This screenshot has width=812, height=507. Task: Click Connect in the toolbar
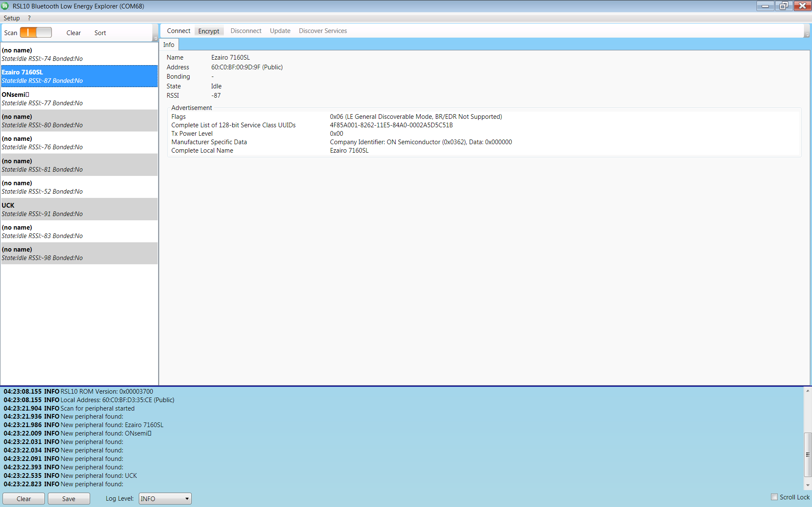pyautogui.click(x=179, y=31)
